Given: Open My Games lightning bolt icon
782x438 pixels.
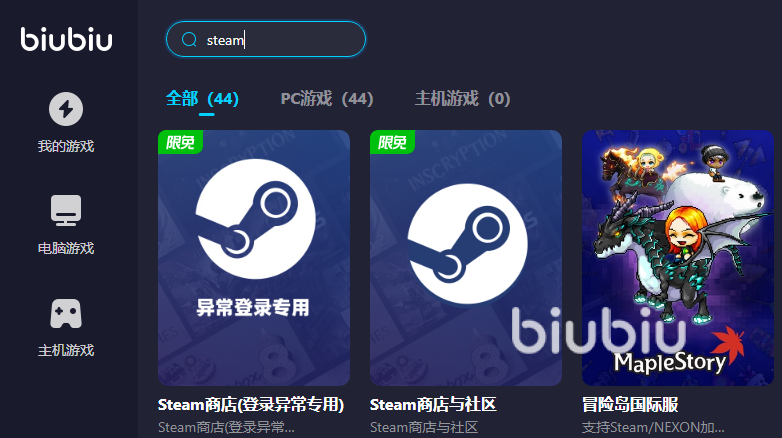Looking at the screenshot, I should click(66, 109).
